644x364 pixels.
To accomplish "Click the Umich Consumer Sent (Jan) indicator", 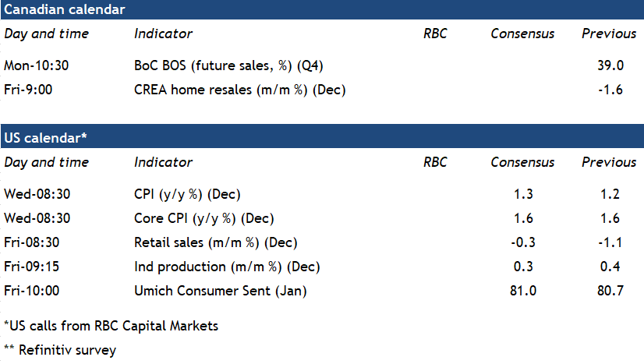I will click(221, 291).
